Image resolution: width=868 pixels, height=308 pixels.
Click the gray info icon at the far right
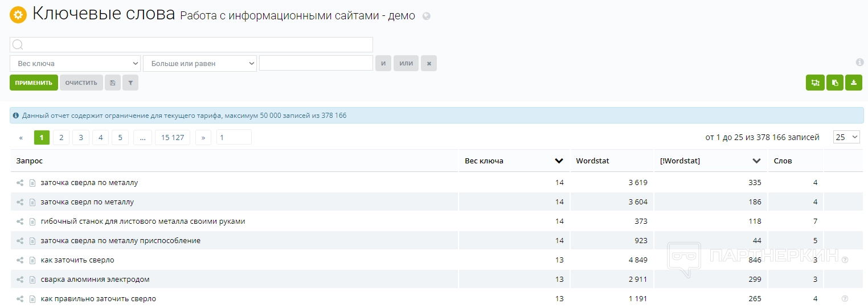[x=859, y=62]
